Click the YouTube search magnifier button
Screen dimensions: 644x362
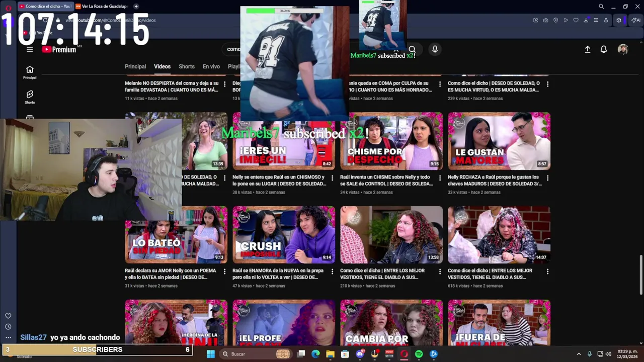(412, 49)
